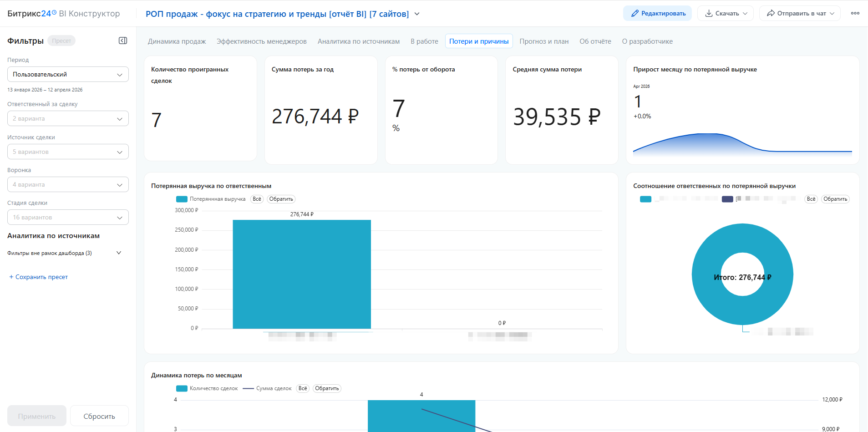
Task: Expand filters outside dashboard section
Action: (x=119, y=253)
